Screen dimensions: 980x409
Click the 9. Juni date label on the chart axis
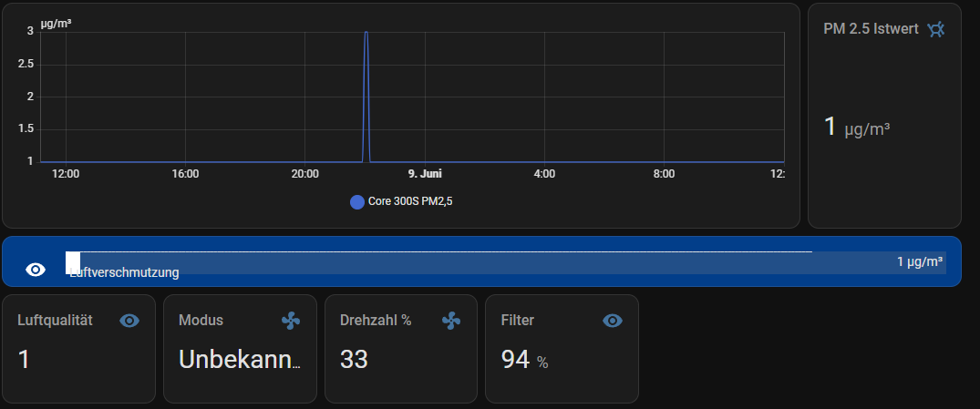click(x=425, y=173)
